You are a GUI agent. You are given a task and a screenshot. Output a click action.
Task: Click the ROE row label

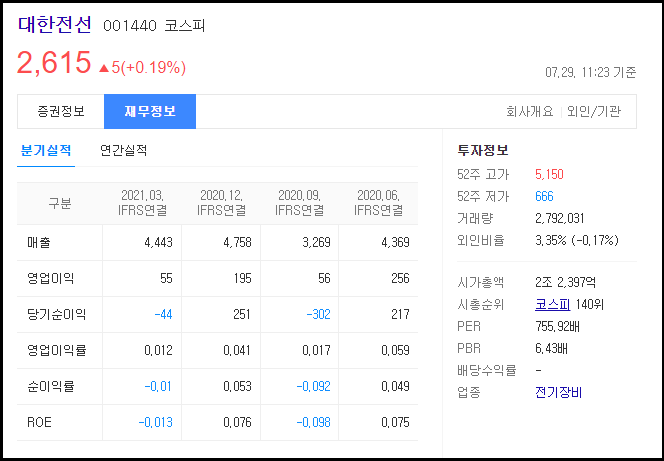[39, 422]
